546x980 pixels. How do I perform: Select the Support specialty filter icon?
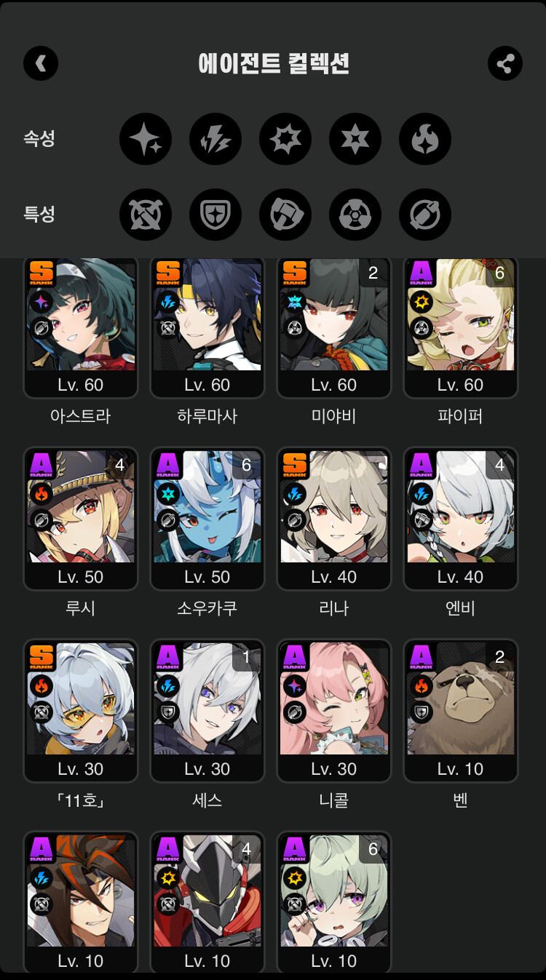[425, 215]
